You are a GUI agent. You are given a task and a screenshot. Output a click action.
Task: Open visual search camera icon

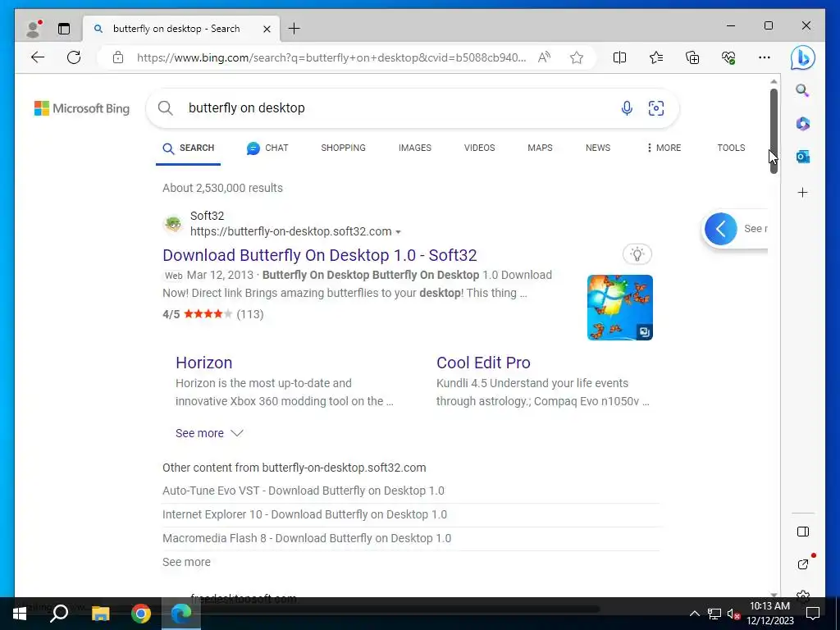(655, 108)
